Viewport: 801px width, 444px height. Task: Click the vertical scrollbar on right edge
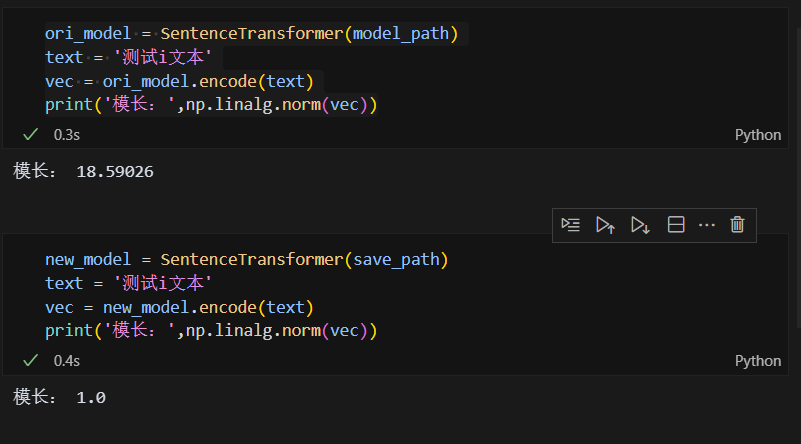798,178
